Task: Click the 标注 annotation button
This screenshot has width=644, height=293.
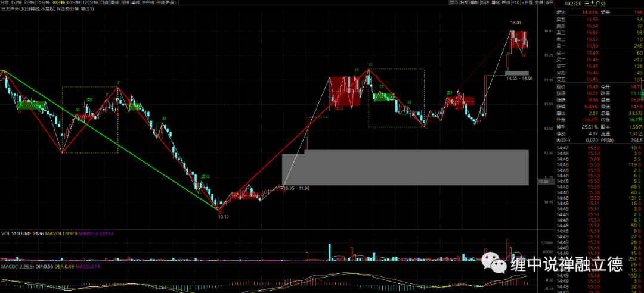Action: [x=485, y=2]
